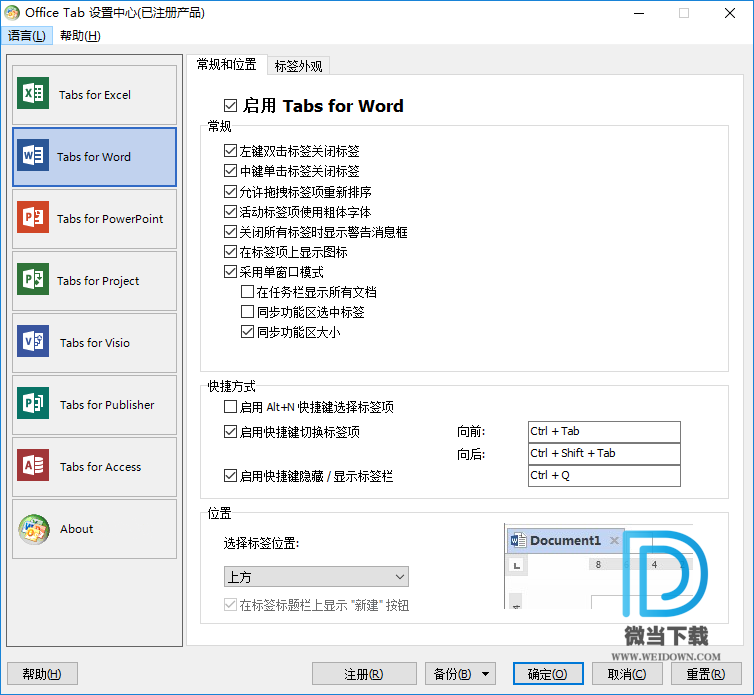This screenshot has height=695, width=754.
Task: Click the 取消(C) button
Action: [627, 674]
